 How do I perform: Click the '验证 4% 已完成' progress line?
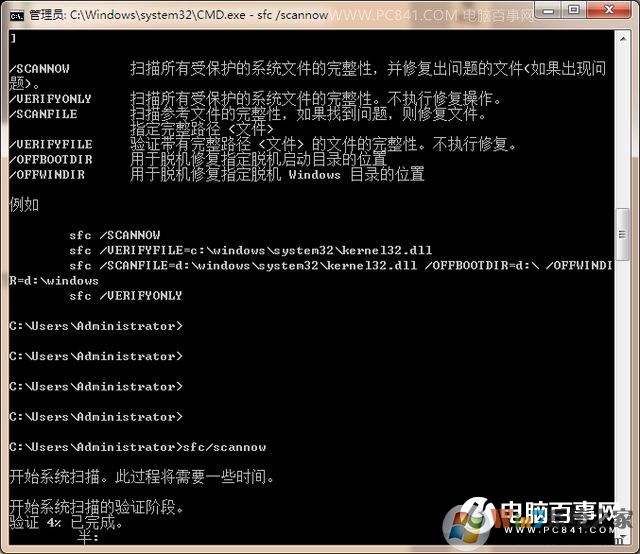pos(66,522)
